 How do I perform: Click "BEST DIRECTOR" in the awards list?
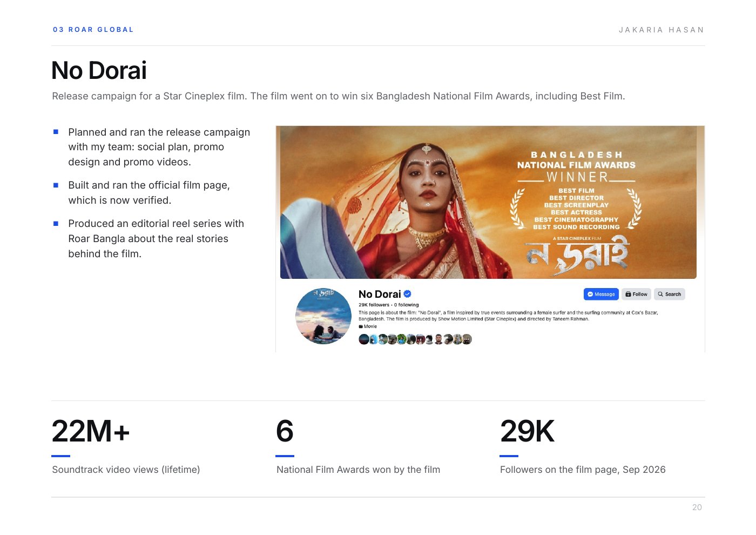576,198
